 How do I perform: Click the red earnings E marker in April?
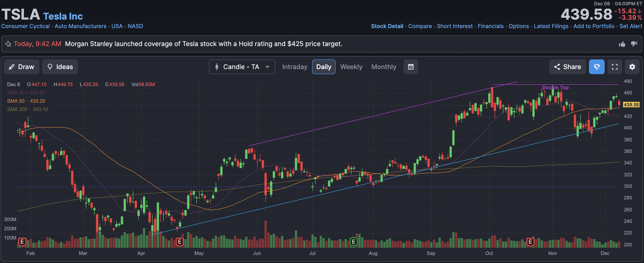(x=180, y=242)
